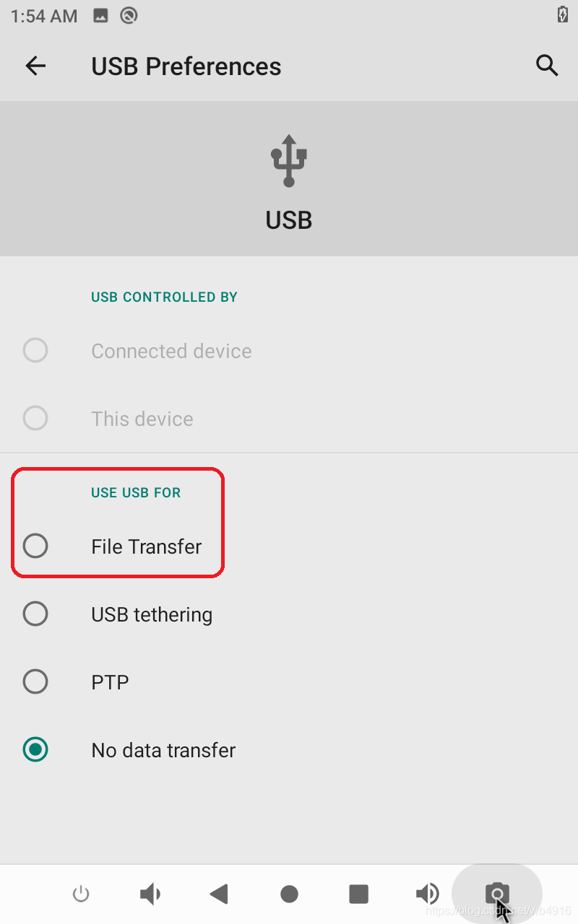Viewport: 578px width, 924px height.
Task: Raise volume with the louder speaker icon
Action: (428, 894)
